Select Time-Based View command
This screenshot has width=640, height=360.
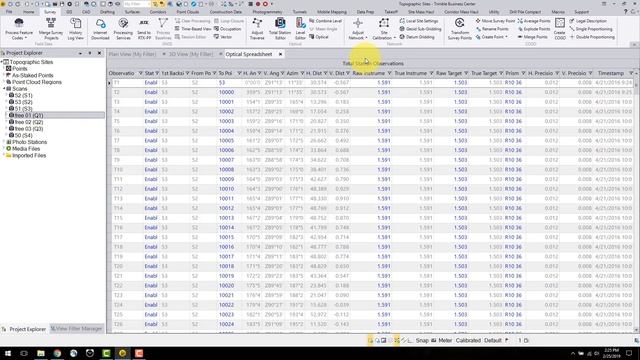coord(193,29)
